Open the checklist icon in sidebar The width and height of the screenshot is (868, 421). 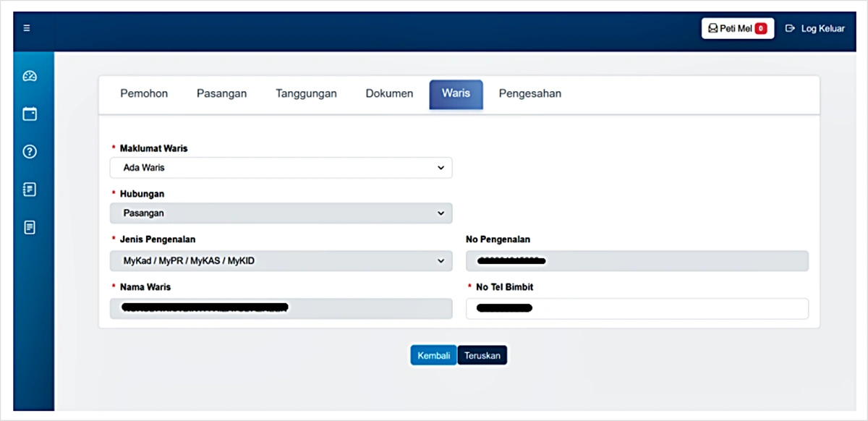pyautogui.click(x=30, y=190)
